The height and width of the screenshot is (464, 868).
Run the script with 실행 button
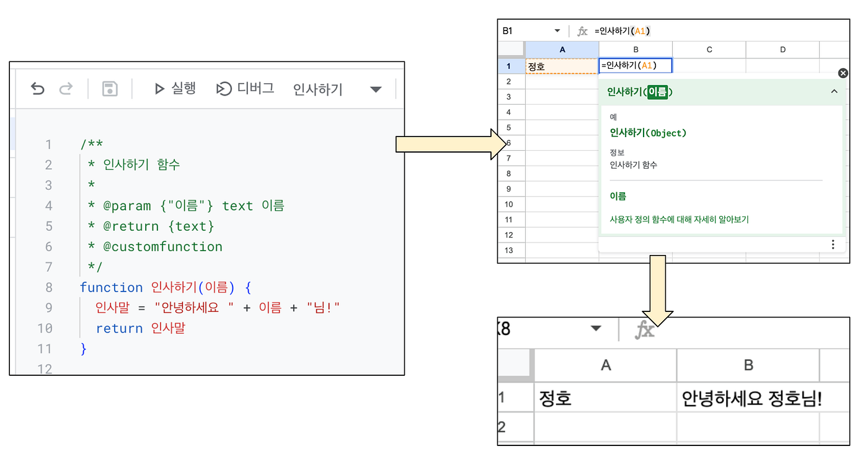point(175,89)
